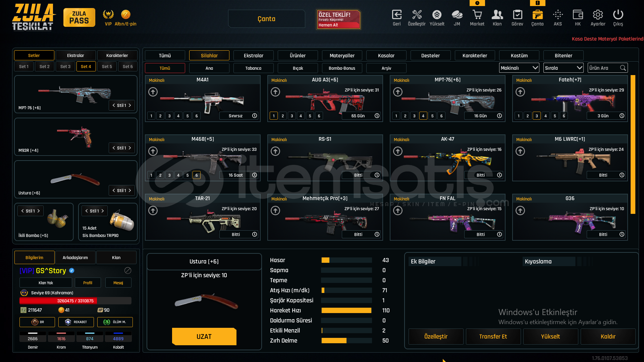Select set slot 1 on M4A1 card
This screenshot has width=644, height=362.
(151, 116)
